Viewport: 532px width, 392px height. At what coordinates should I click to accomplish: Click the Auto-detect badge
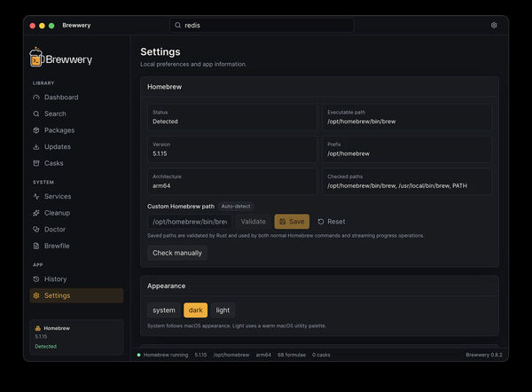(x=236, y=207)
